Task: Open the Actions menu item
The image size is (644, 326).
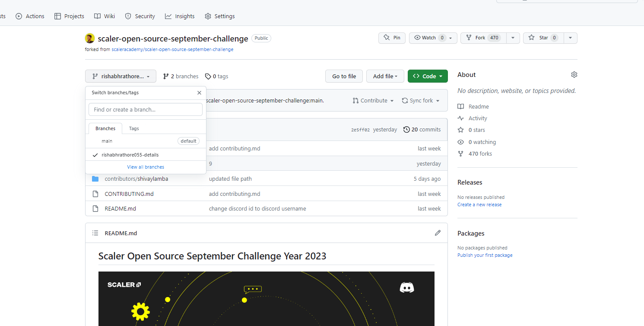Action: [30, 16]
